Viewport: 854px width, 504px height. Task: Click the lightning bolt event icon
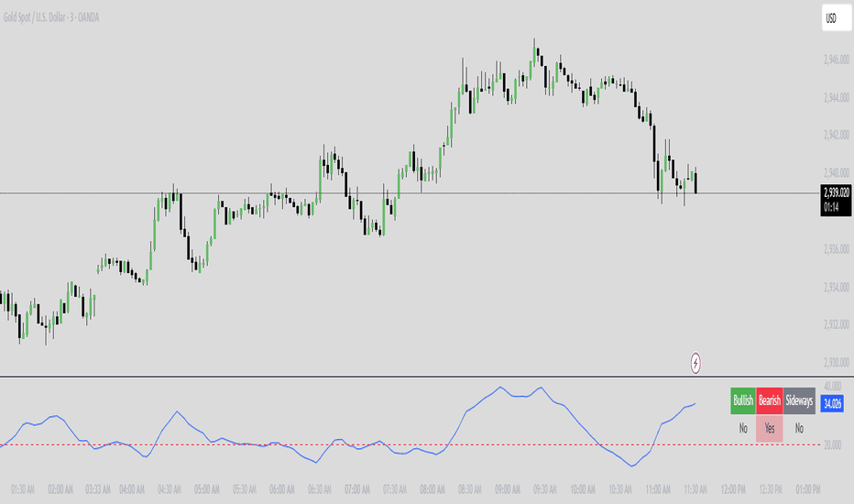coord(695,363)
